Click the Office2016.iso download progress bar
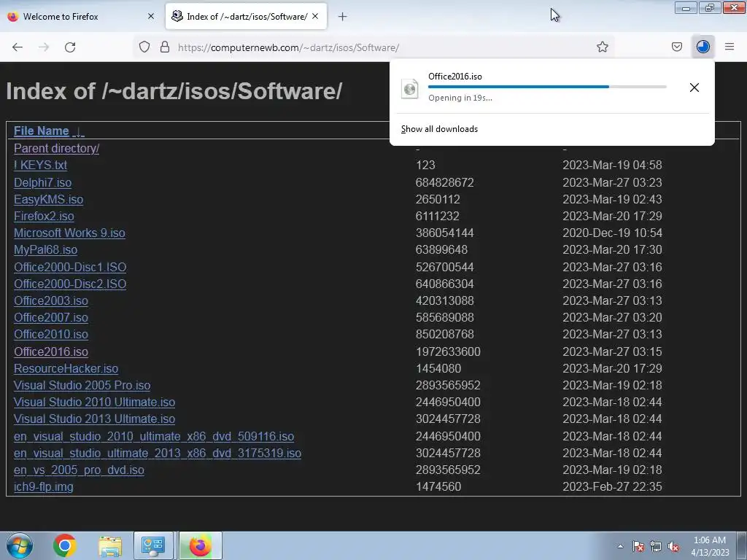Screen dimensions: 747x560 (547, 87)
